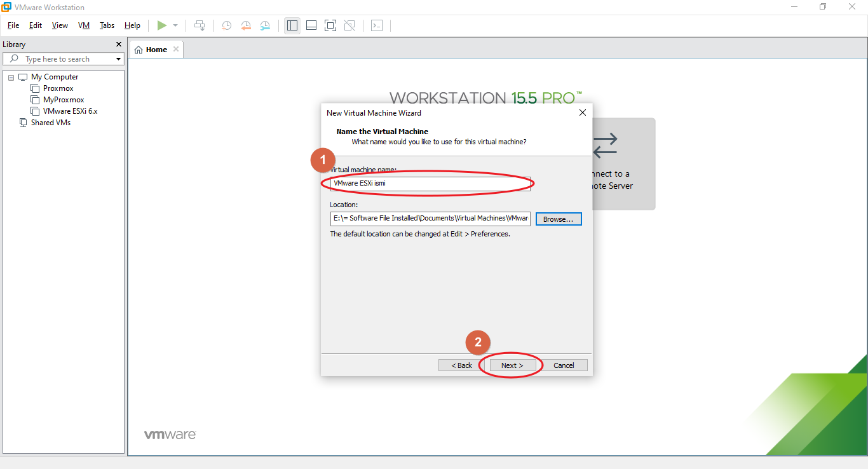Click the Next button in the wizard

pyautogui.click(x=512, y=365)
